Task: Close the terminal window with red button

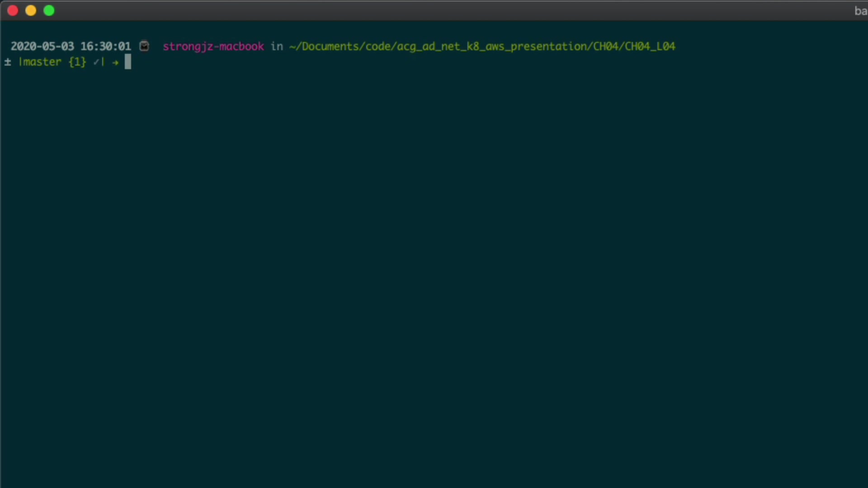Action: pyautogui.click(x=13, y=10)
